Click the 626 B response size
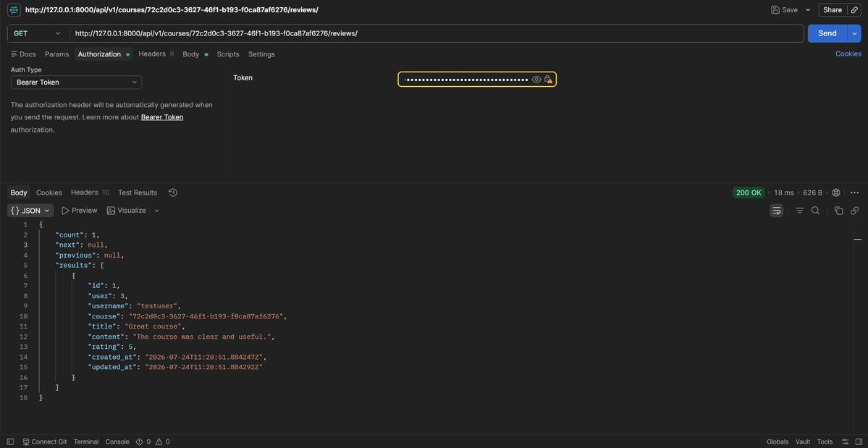The width and height of the screenshot is (868, 448). point(813,193)
